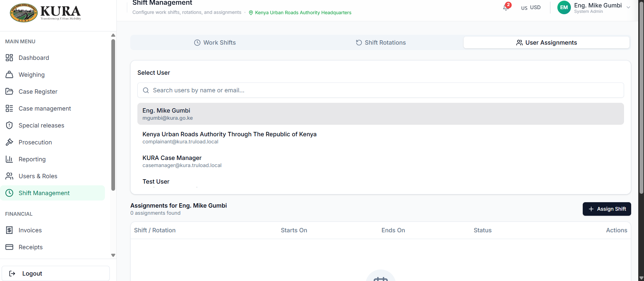Click the Dashboard grid icon
This screenshot has width=644, height=281.
point(9,58)
